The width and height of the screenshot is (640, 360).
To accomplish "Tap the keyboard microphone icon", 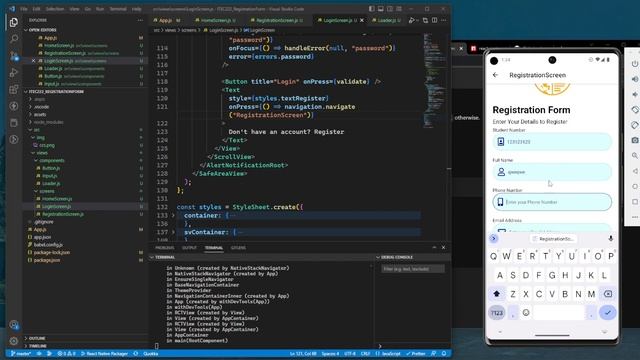I will click(x=611, y=238).
